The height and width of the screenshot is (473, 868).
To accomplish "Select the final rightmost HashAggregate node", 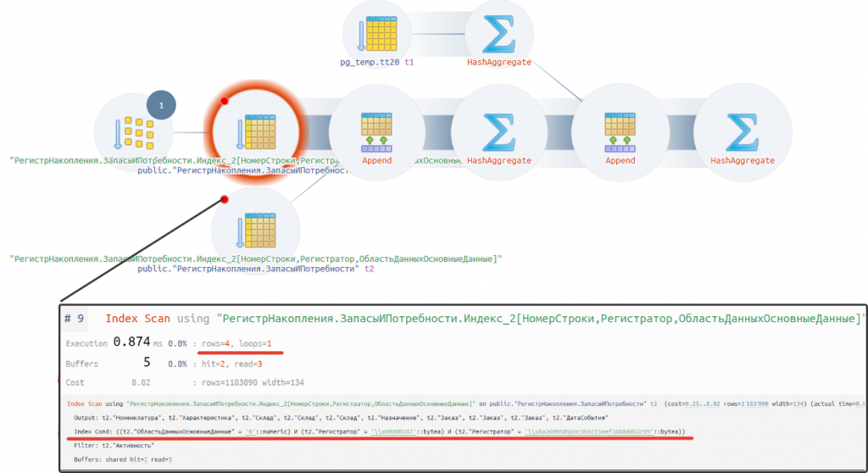I will 743,132.
